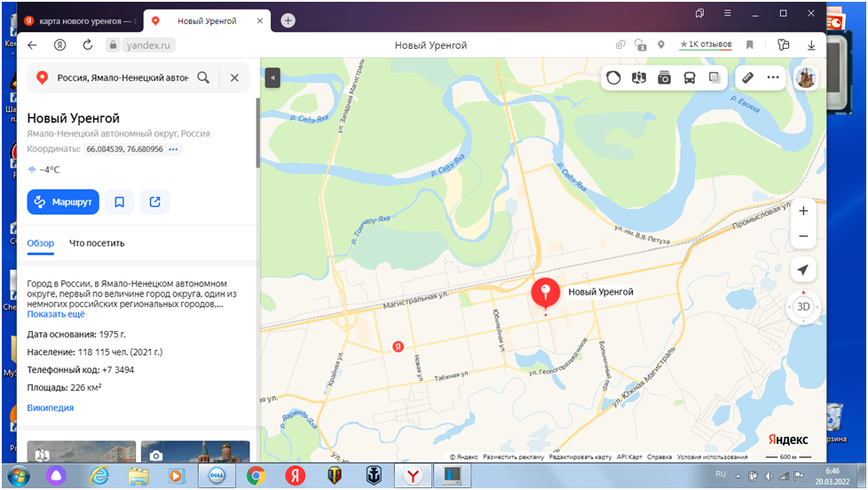
Task: Open the browser extensions icon next to downloads
Action: 783,45
